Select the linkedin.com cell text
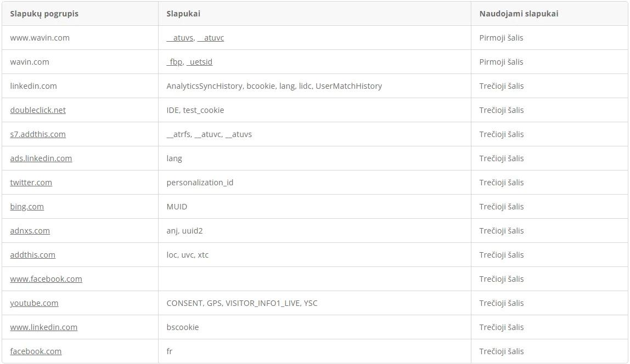 tap(33, 86)
